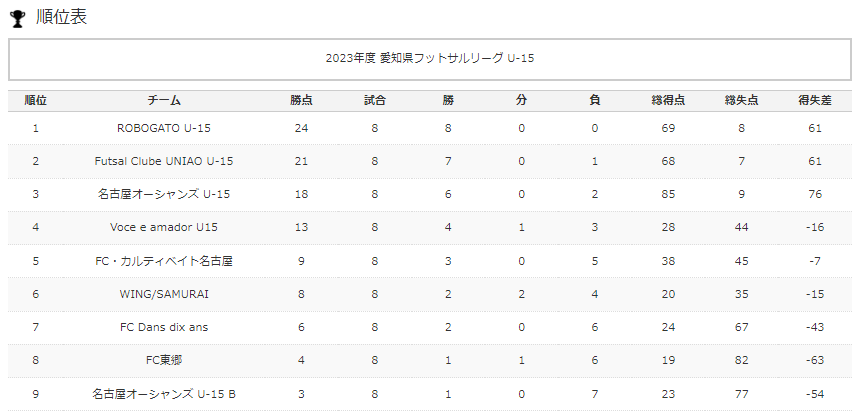Click the 負 column header
The image size is (862, 417).
coord(595,101)
